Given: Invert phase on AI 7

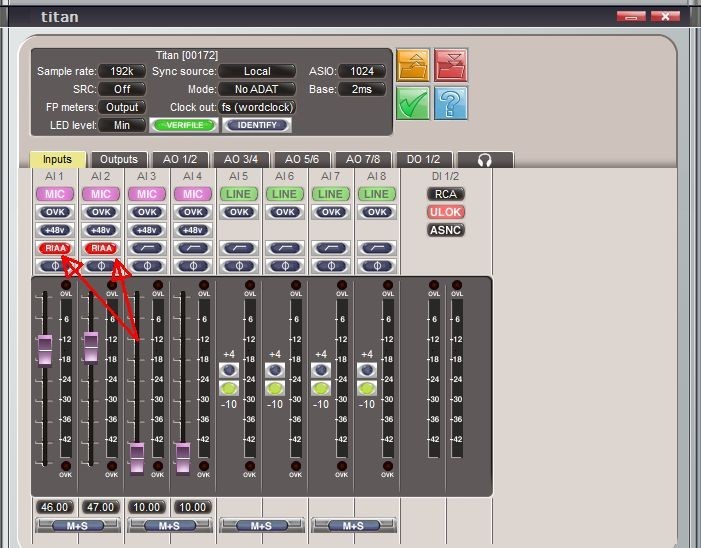Looking at the screenshot, I should click(x=331, y=266).
